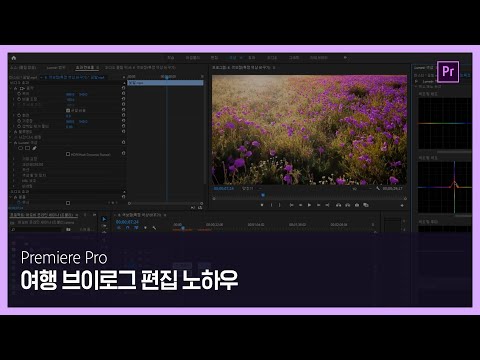
Task: Open timeline display settings wrench
Action: click(154, 228)
